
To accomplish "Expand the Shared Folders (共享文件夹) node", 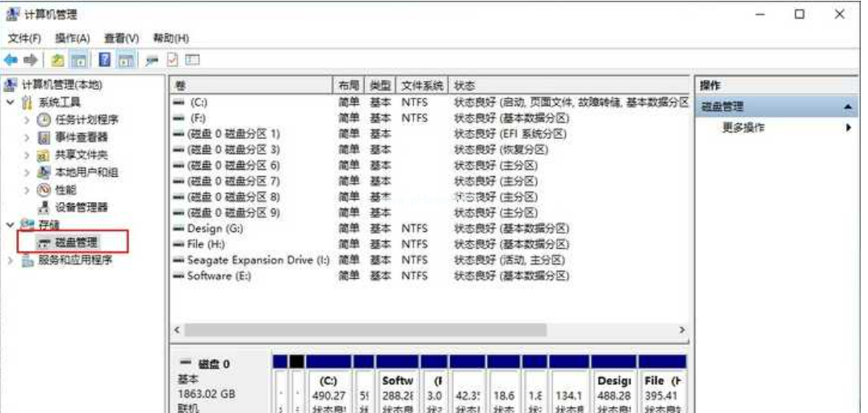I will pyautogui.click(x=27, y=155).
